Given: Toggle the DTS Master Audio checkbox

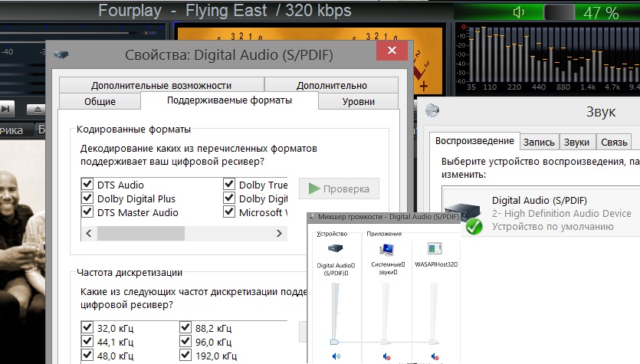Looking at the screenshot, I should (87, 212).
